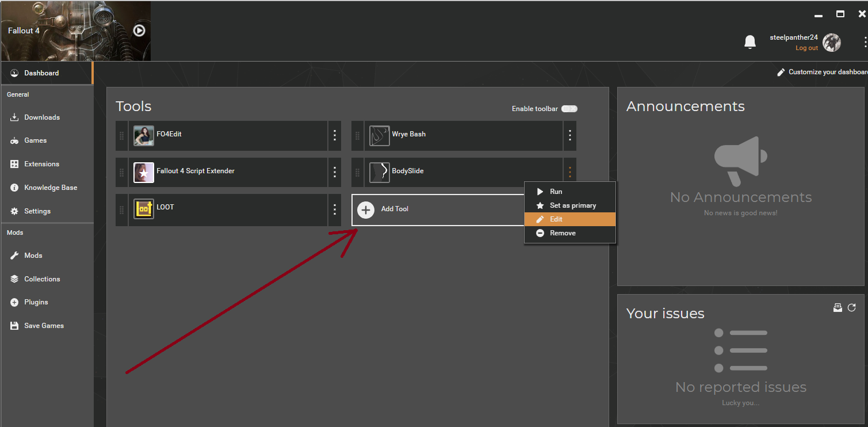Open the steelpanther24 profile avatar

tap(832, 42)
